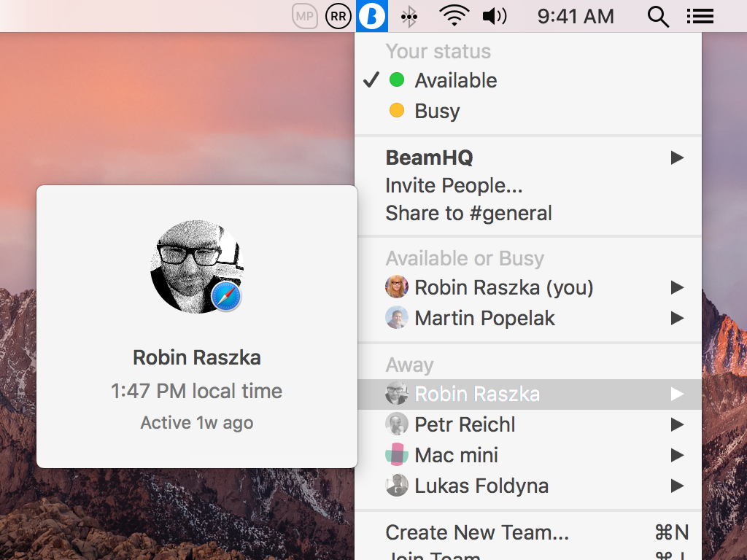The width and height of the screenshot is (747, 560).
Task: Click Martin Popelak's avatar
Action: coord(396,318)
